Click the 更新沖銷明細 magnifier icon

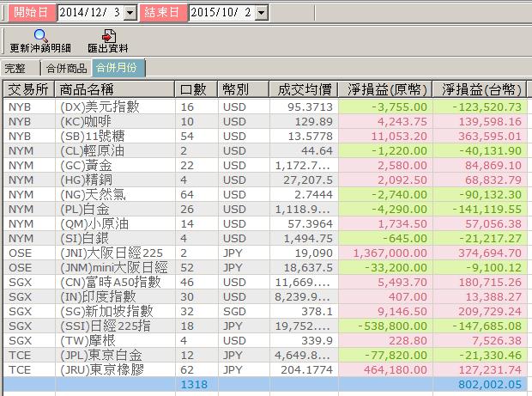(x=40, y=36)
